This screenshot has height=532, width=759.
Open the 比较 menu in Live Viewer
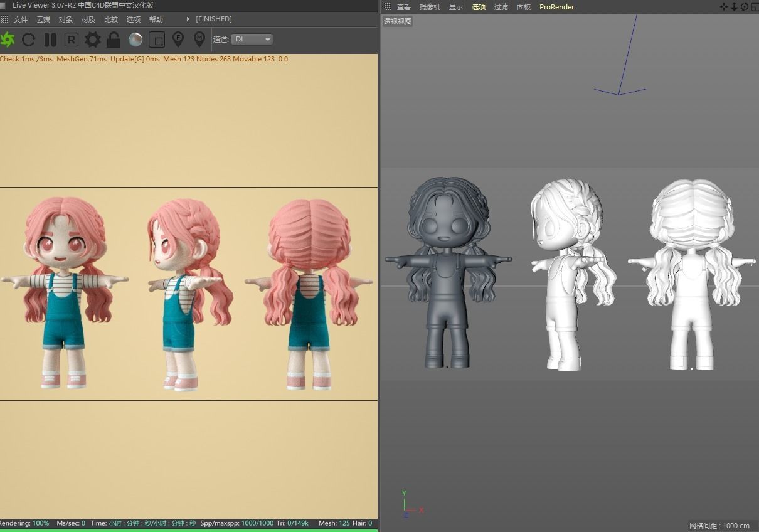111,19
